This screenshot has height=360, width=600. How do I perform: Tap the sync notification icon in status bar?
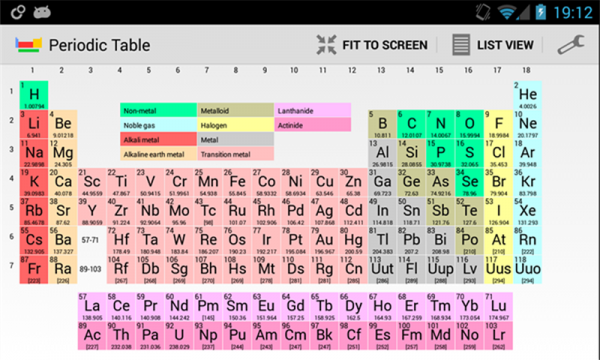(18, 12)
